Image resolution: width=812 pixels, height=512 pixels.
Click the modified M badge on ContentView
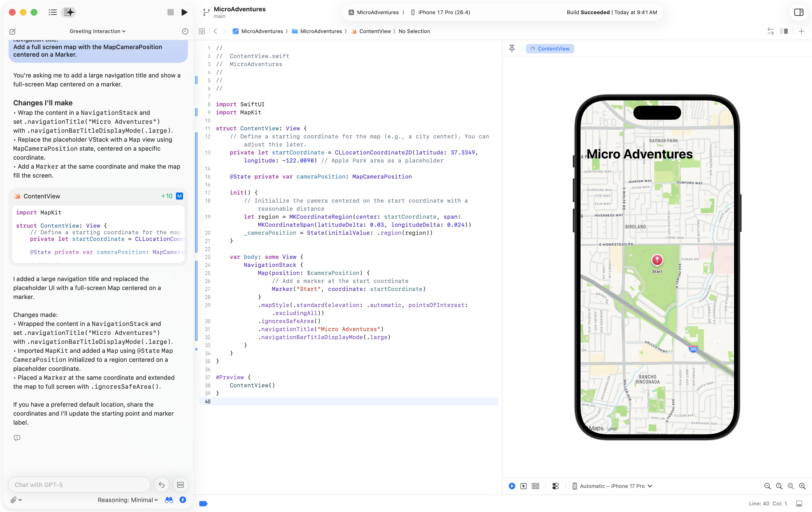click(179, 196)
